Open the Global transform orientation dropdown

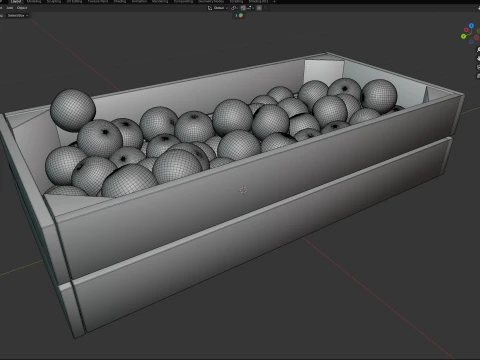218,8
